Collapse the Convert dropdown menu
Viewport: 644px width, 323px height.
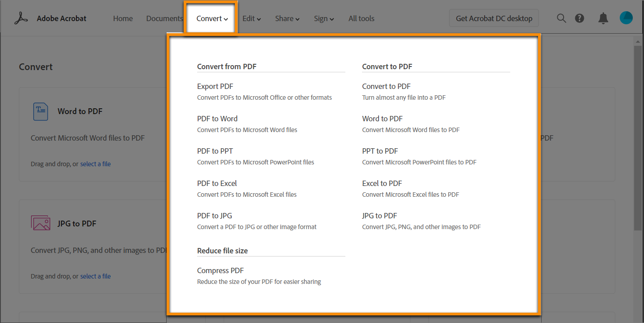[x=212, y=18]
